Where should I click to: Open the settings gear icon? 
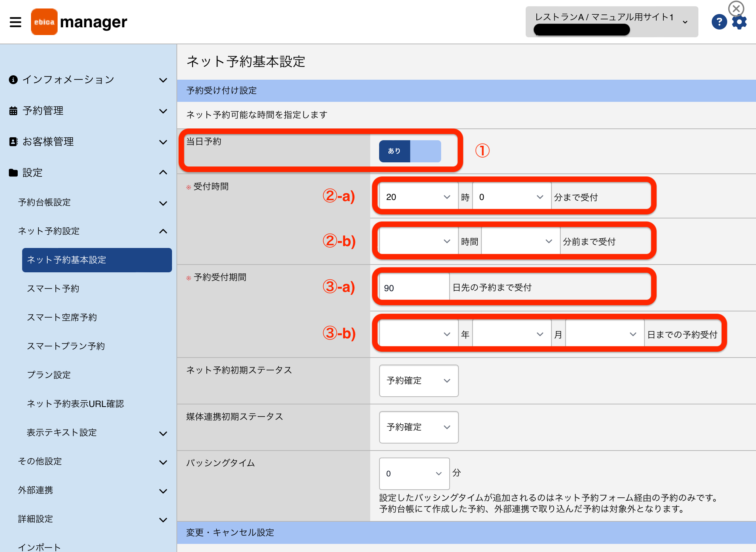pyautogui.click(x=739, y=22)
